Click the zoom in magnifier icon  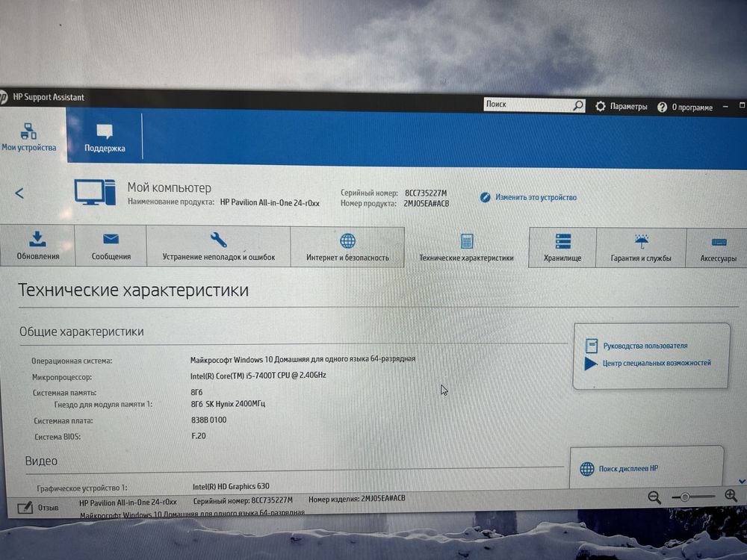tap(731, 496)
